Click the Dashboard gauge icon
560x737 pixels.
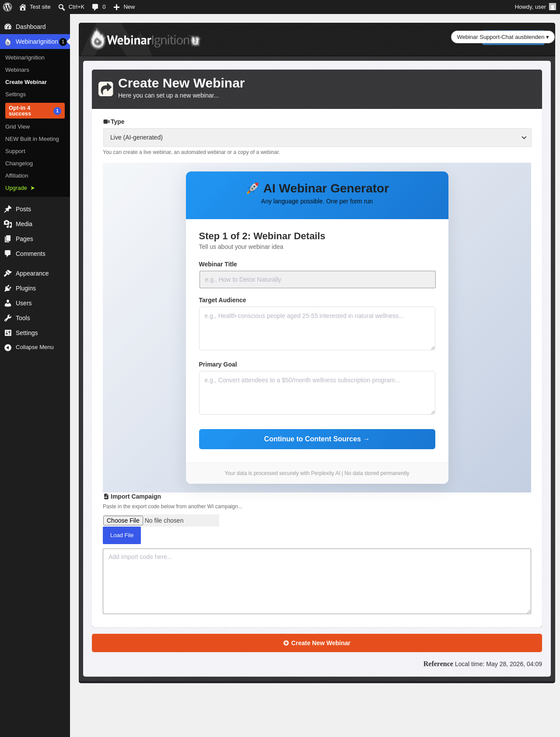8,27
